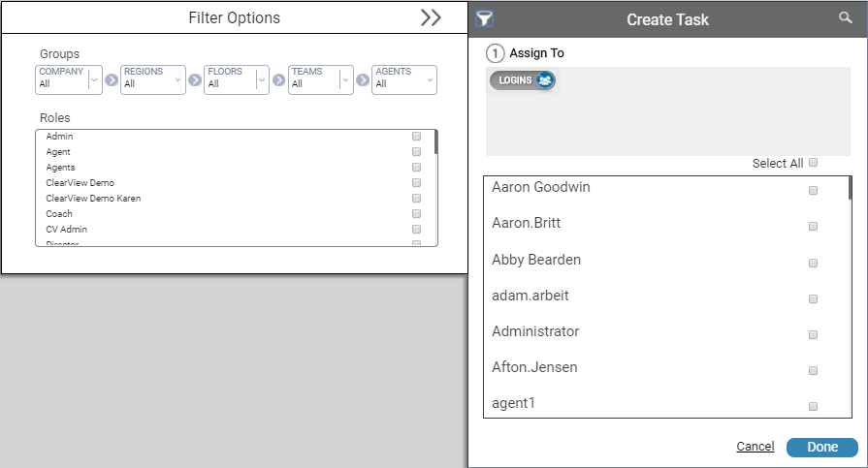
Task: Click arrow between Company and Regions
Action: coord(111,80)
